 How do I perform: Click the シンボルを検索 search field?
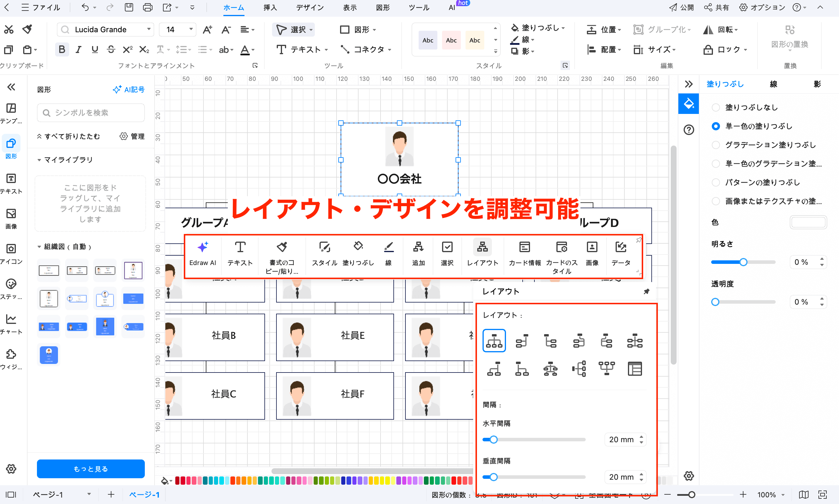pos(90,113)
